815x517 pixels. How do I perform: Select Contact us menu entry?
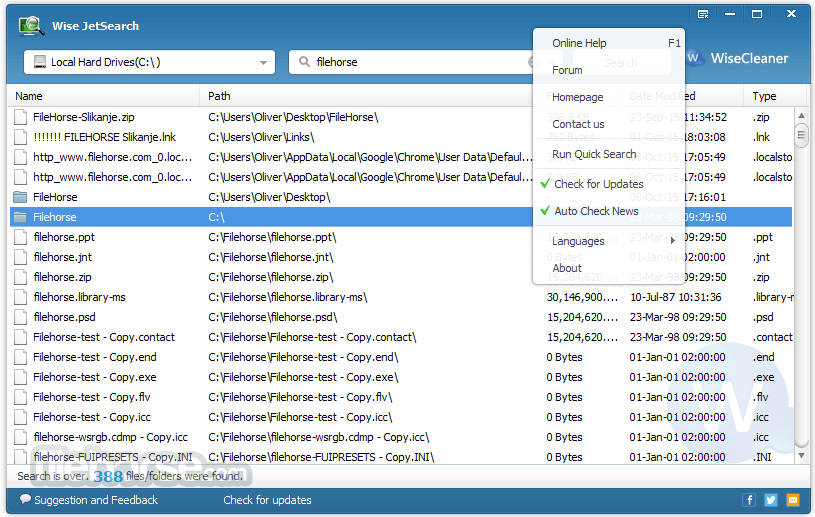[x=608, y=124]
